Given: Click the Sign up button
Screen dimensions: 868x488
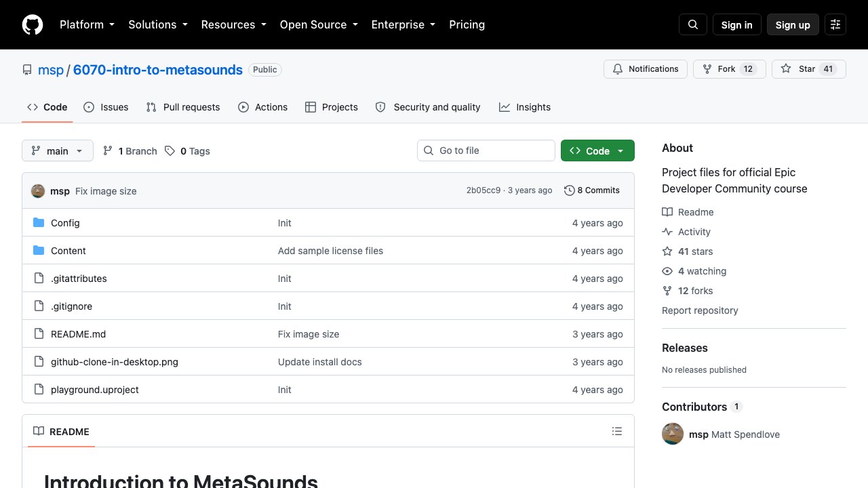Looking at the screenshot, I should coord(793,24).
